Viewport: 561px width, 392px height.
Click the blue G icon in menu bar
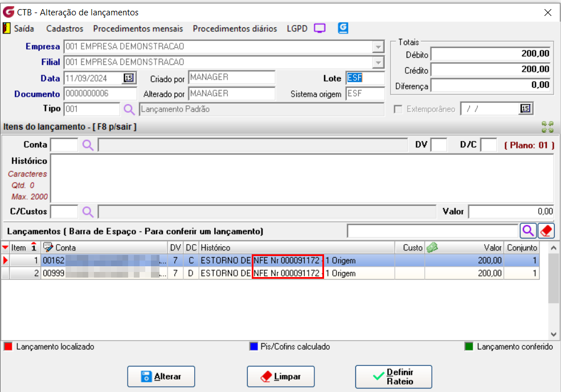[343, 28]
